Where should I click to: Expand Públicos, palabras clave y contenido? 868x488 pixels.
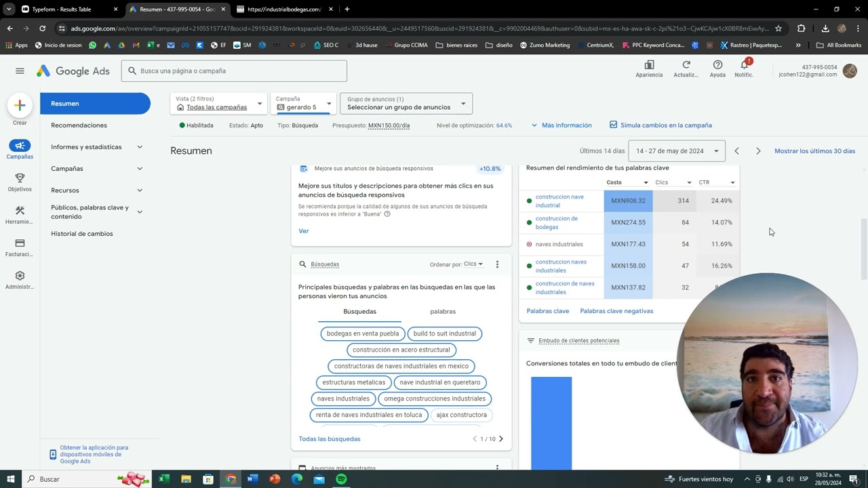point(140,212)
